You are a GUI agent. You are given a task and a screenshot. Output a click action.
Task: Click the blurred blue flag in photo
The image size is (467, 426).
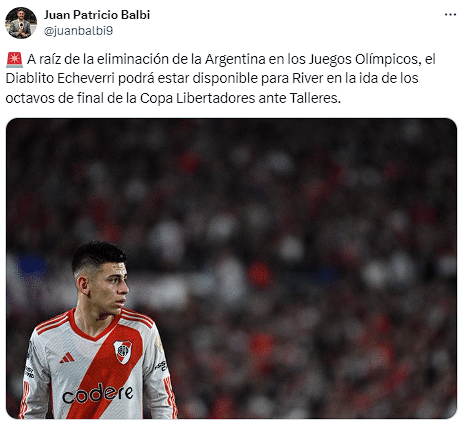pyautogui.click(x=31, y=265)
